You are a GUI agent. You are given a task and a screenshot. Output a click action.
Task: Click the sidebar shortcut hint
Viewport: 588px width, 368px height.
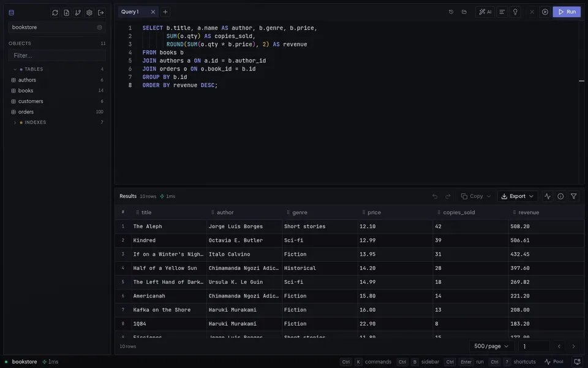418,362
